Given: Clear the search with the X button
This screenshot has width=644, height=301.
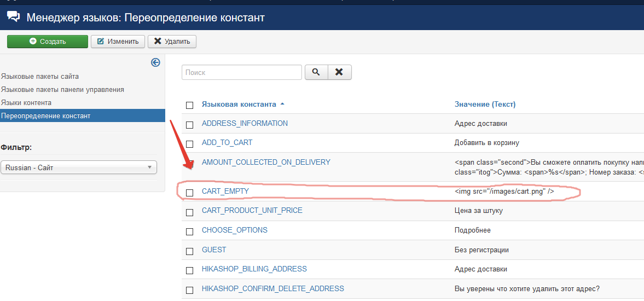Looking at the screenshot, I should (x=339, y=72).
